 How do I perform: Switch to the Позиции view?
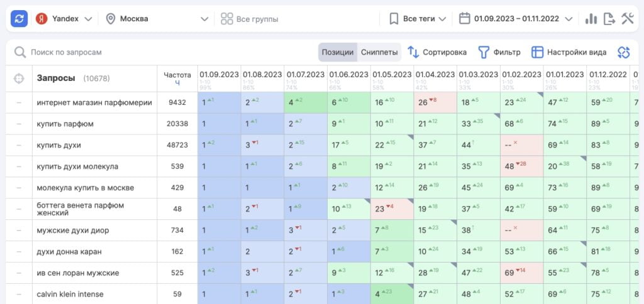338,52
